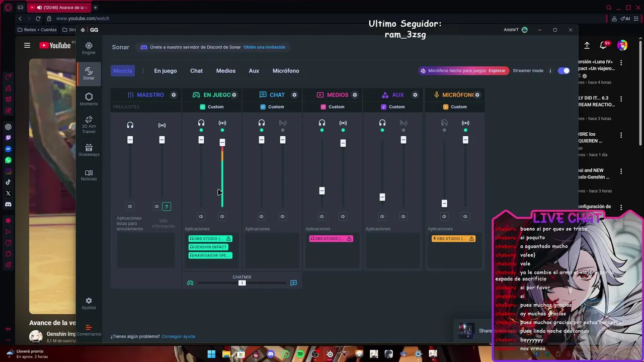Open En Juego channel settings gear

(x=234, y=95)
